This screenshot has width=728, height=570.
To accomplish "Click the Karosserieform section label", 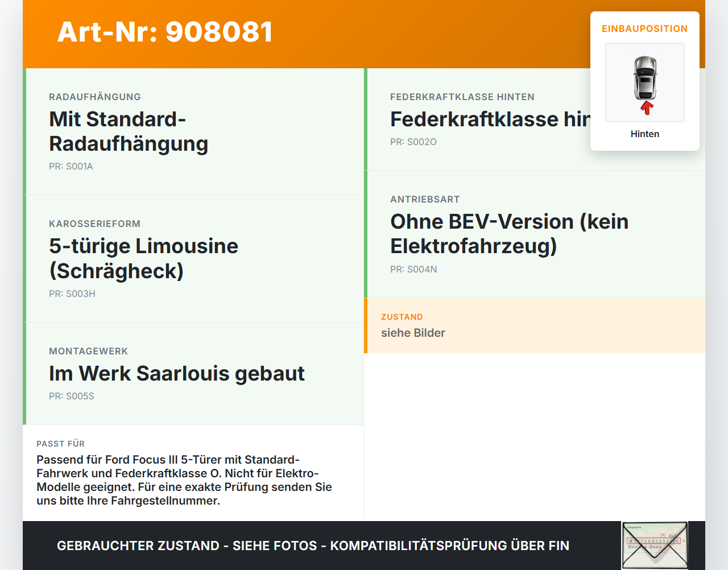I will click(x=95, y=224).
